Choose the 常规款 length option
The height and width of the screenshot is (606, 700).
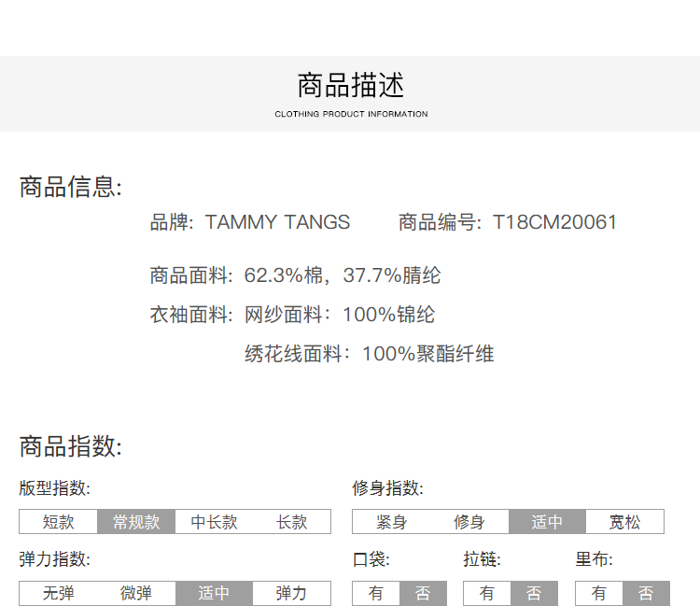coord(136,522)
